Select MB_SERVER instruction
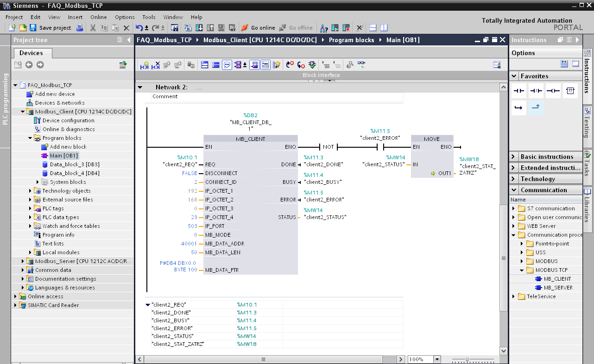Screen dimensions: 594x364 coord(558,288)
